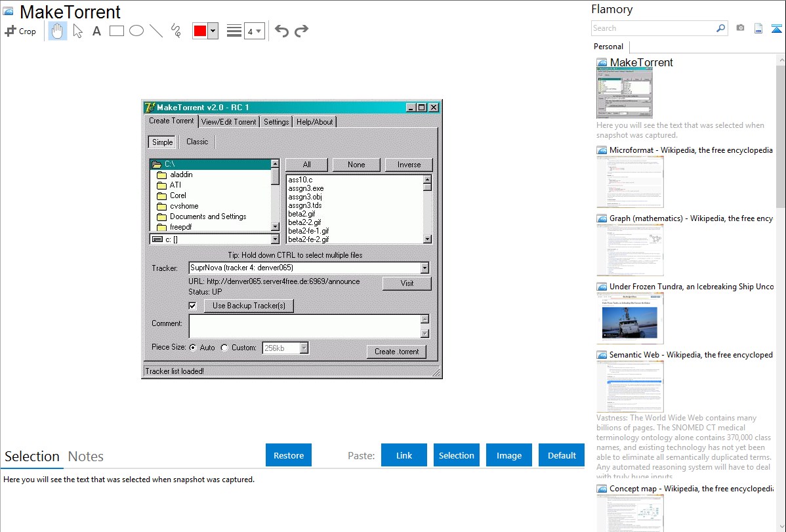Image resolution: width=786 pixels, height=532 pixels.
Task: Switch to View/Edit Torrent tab
Action: pyautogui.click(x=228, y=122)
